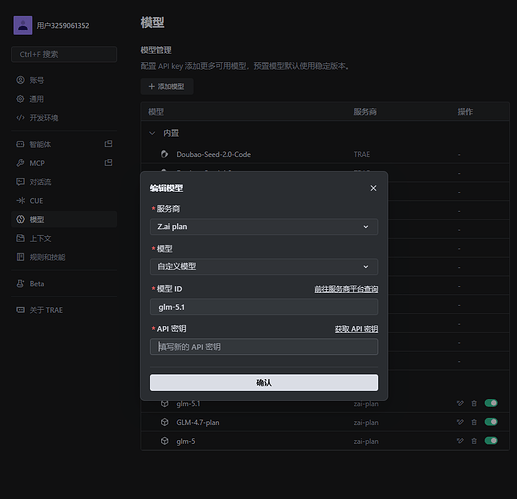Delete the GLM-4.7-plan model via trash icon
517x499 pixels.
tap(474, 422)
